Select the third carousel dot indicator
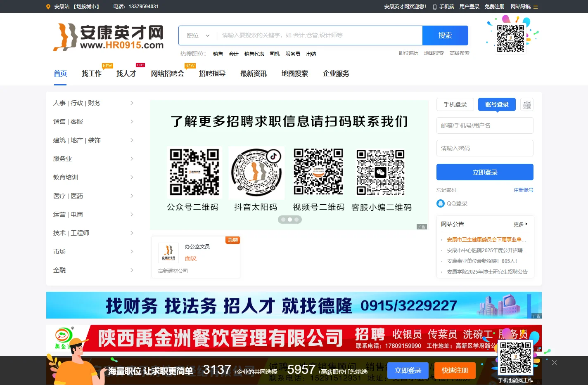Screen dimensions: 588x385 pyautogui.click(x=296, y=220)
